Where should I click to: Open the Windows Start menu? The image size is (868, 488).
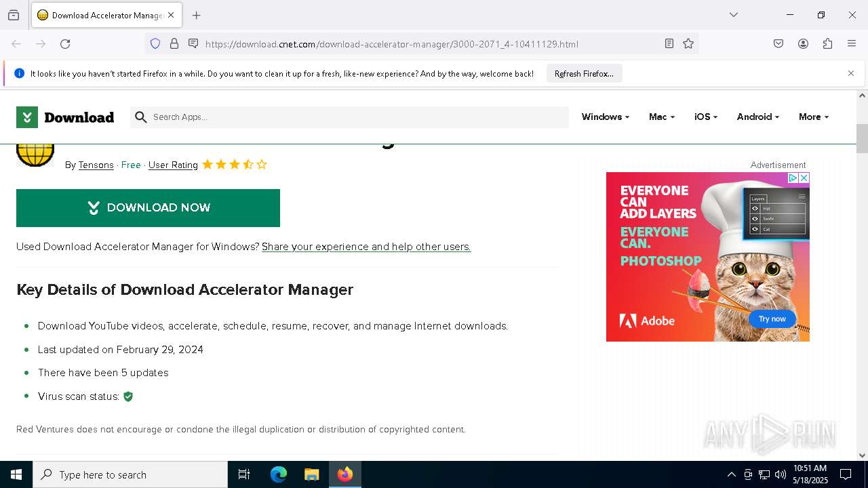click(16, 474)
